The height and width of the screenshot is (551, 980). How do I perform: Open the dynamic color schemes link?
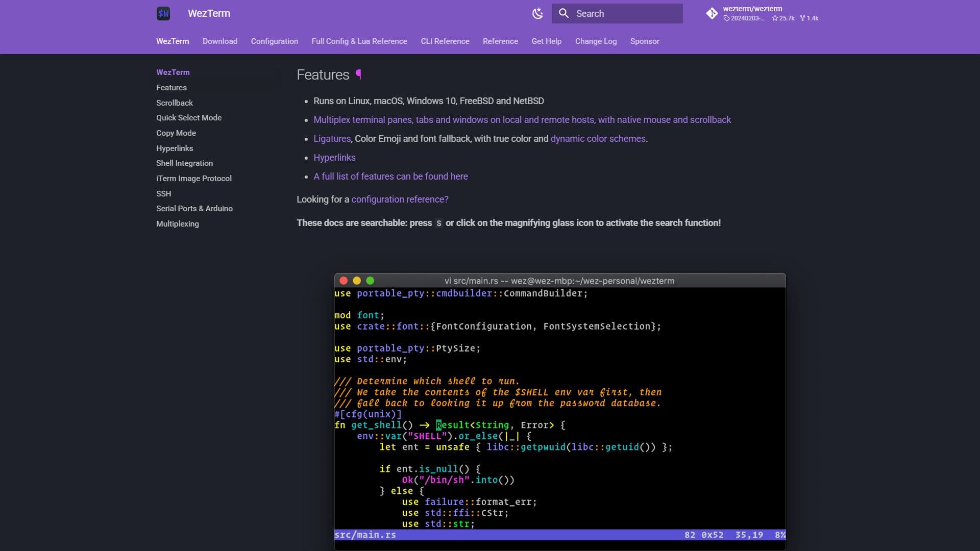tap(598, 139)
